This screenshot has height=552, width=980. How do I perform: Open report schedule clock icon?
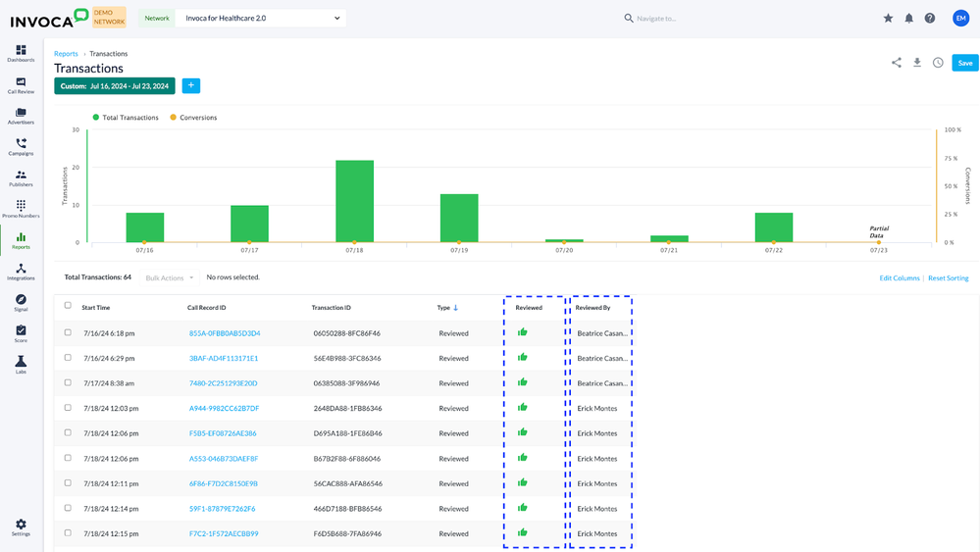click(x=938, y=63)
